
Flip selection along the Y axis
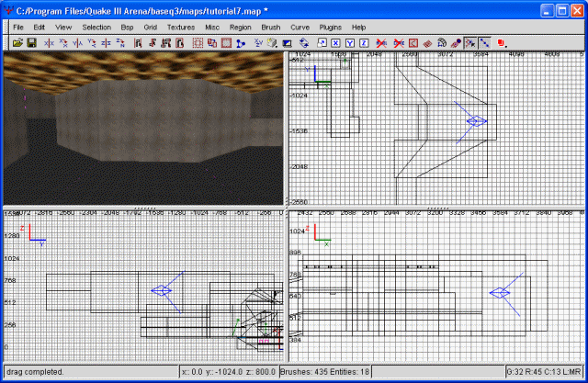point(77,43)
